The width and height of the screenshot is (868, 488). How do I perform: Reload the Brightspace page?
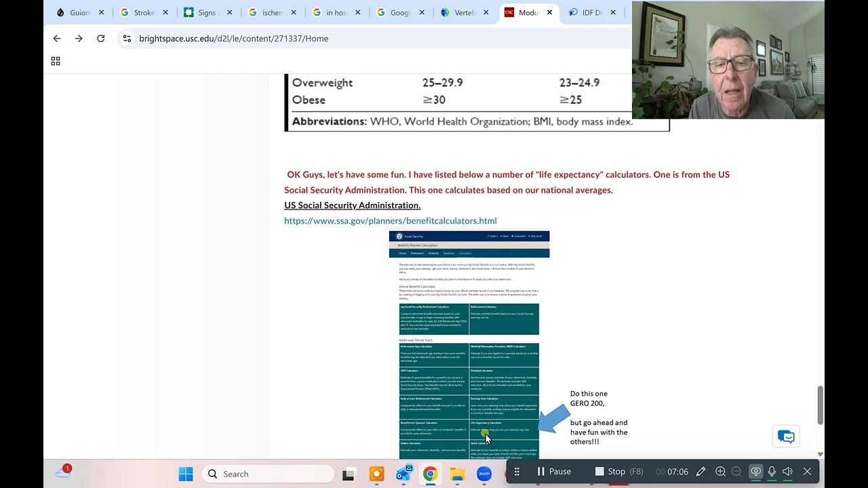point(100,39)
